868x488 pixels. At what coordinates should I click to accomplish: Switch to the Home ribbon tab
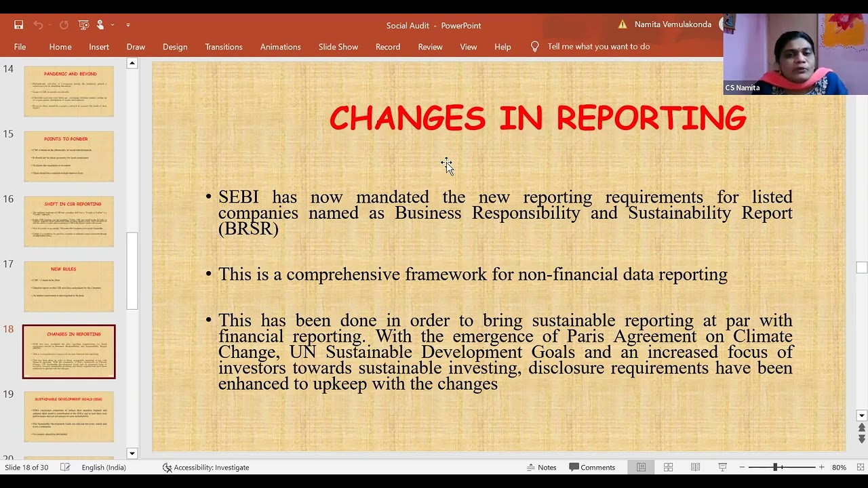click(x=60, y=47)
